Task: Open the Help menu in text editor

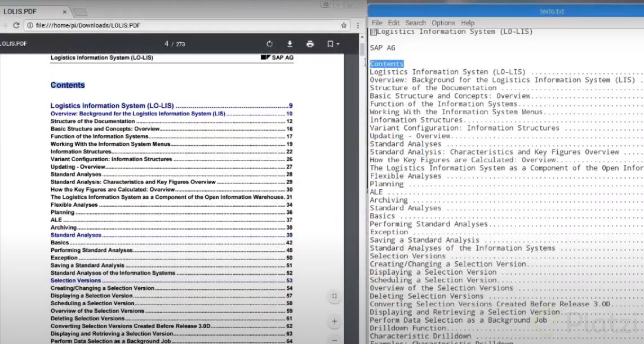Action: (468, 23)
